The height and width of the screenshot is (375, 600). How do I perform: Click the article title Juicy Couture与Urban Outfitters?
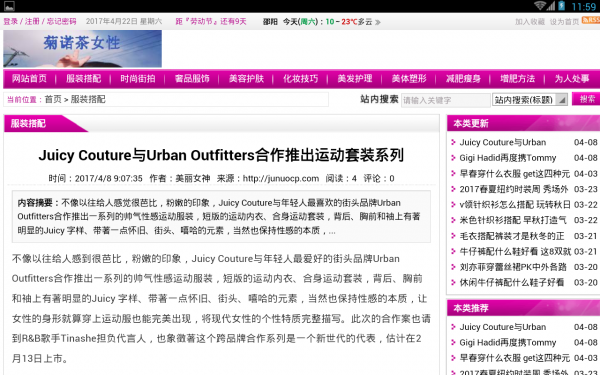[x=221, y=155]
